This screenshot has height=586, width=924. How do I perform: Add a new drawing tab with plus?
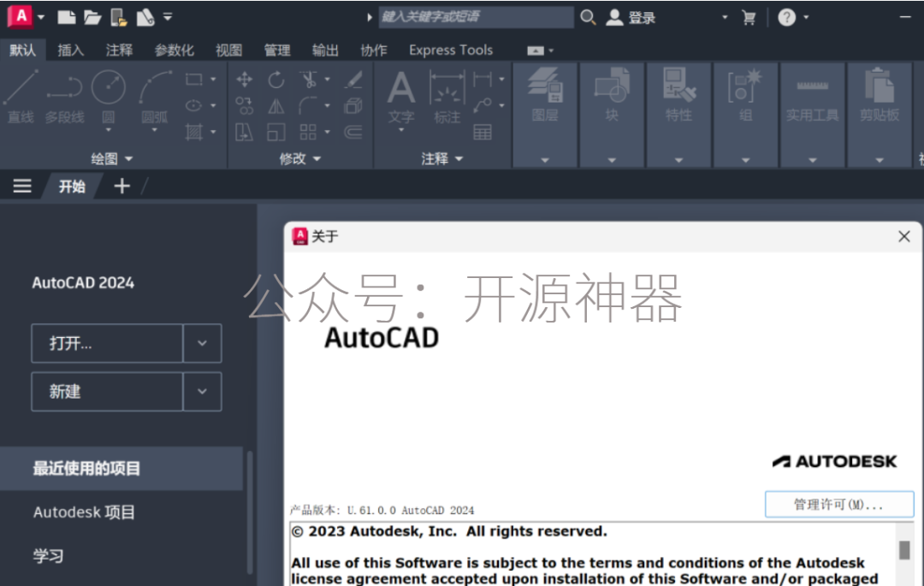click(122, 186)
